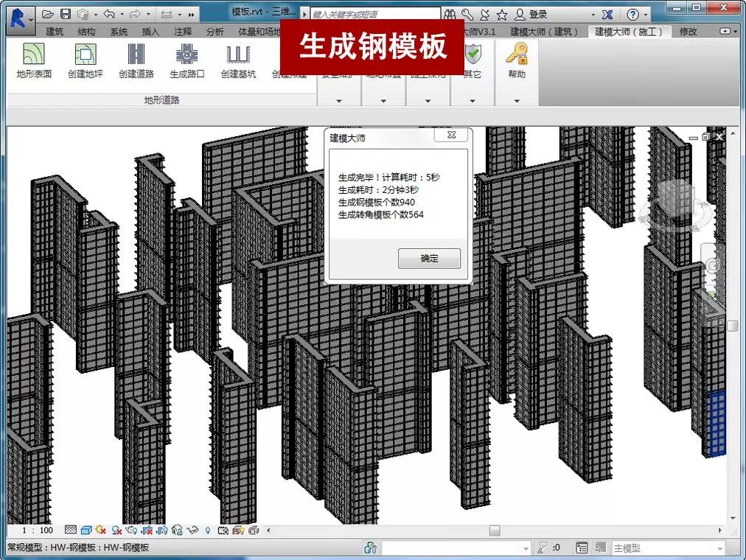The height and width of the screenshot is (560, 746).
Task: Switch to the 系统 ribbon tab
Action: pos(119,32)
